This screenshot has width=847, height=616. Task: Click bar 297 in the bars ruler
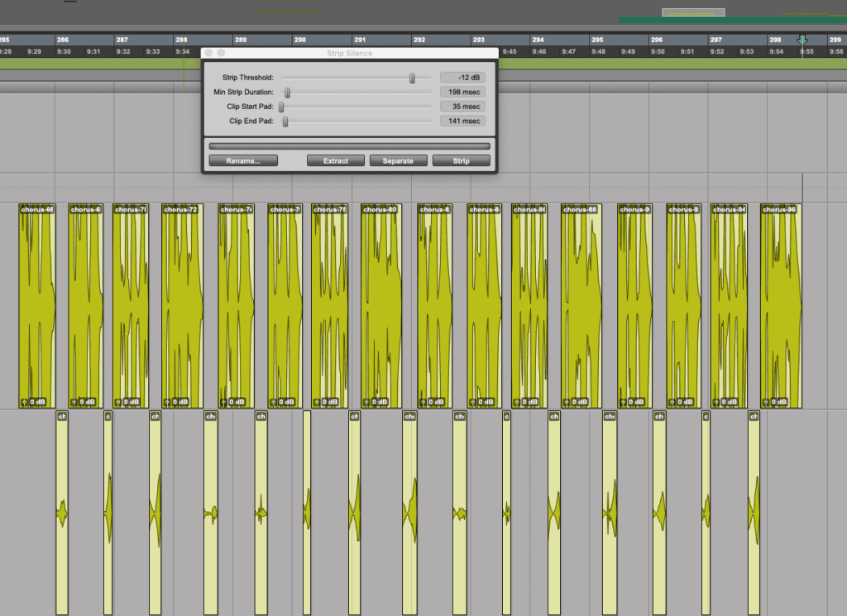(716, 40)
